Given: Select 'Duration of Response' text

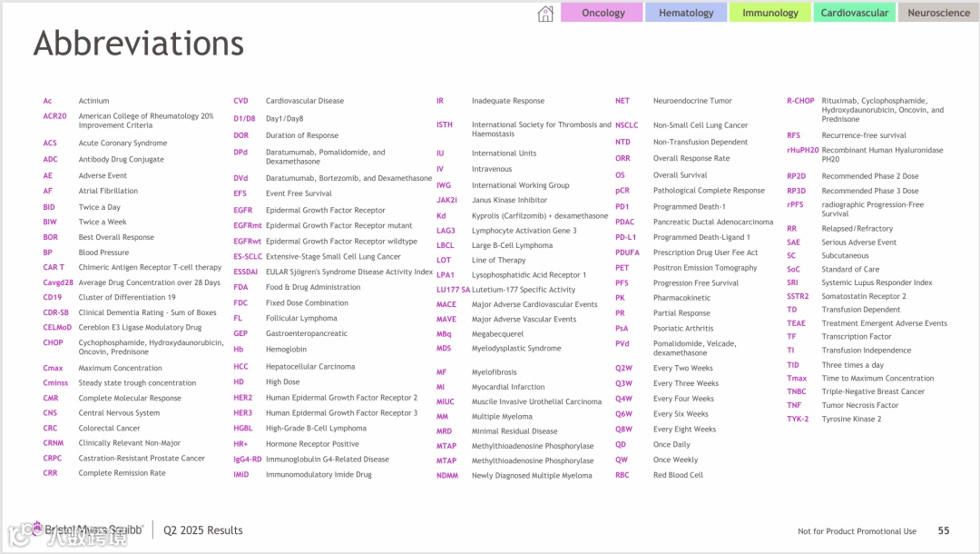Looking at the screenshot, I should point(302,135).
